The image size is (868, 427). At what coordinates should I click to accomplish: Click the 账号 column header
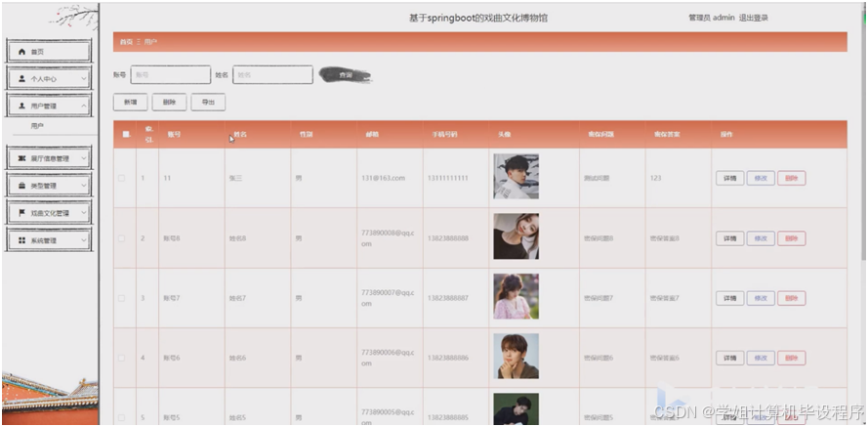(174, 134)
